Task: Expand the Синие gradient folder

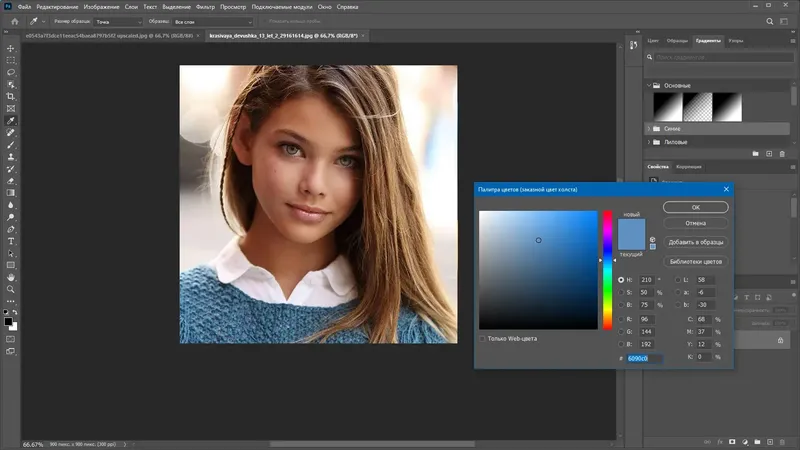Action: point(648,129)
